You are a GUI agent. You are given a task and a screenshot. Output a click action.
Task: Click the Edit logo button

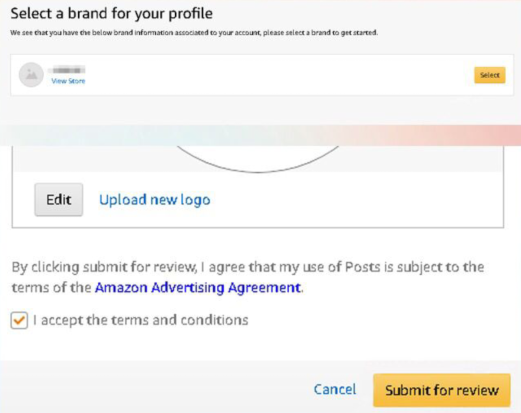click(x=59, y=200)
